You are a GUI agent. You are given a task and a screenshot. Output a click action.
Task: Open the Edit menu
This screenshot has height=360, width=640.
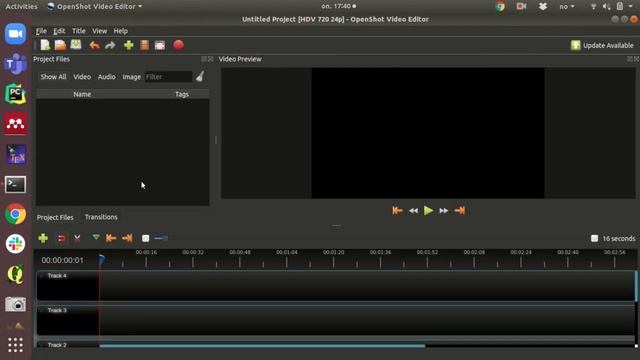59,31
